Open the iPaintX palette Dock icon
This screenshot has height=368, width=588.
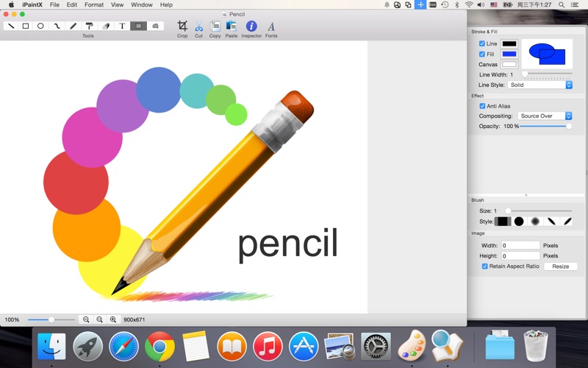click(412, 346)
